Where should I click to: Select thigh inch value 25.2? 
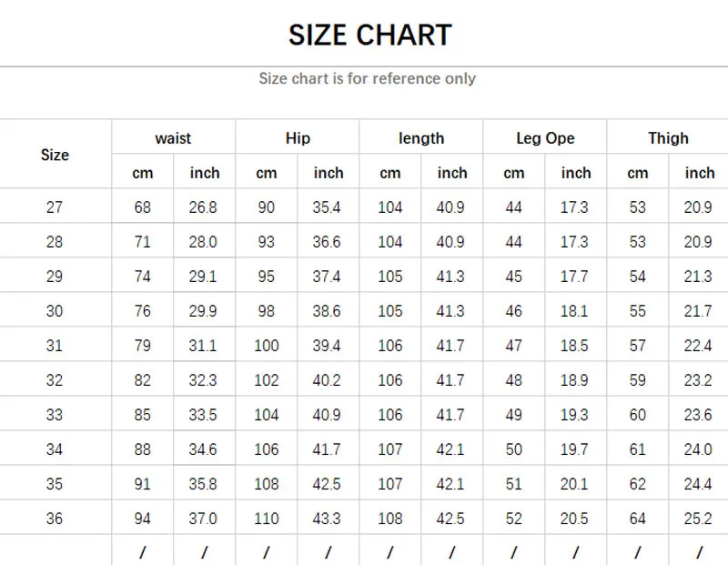(698, 519)
